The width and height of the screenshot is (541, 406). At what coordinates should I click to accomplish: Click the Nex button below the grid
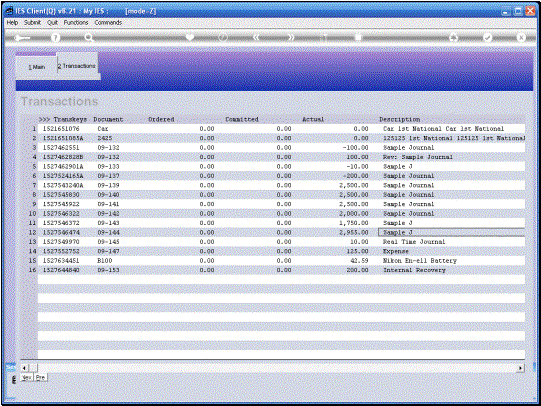coord(27,377)
